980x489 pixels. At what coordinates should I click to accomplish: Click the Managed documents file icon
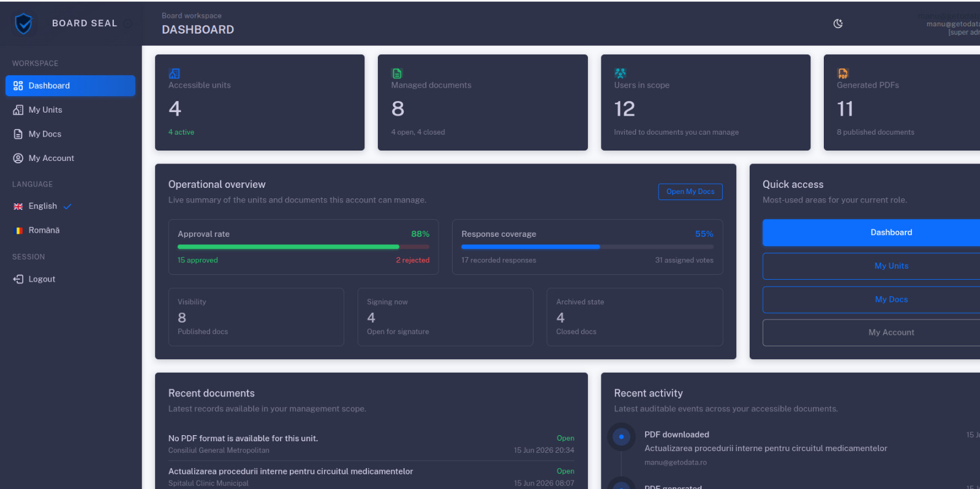tap(397, 73)
